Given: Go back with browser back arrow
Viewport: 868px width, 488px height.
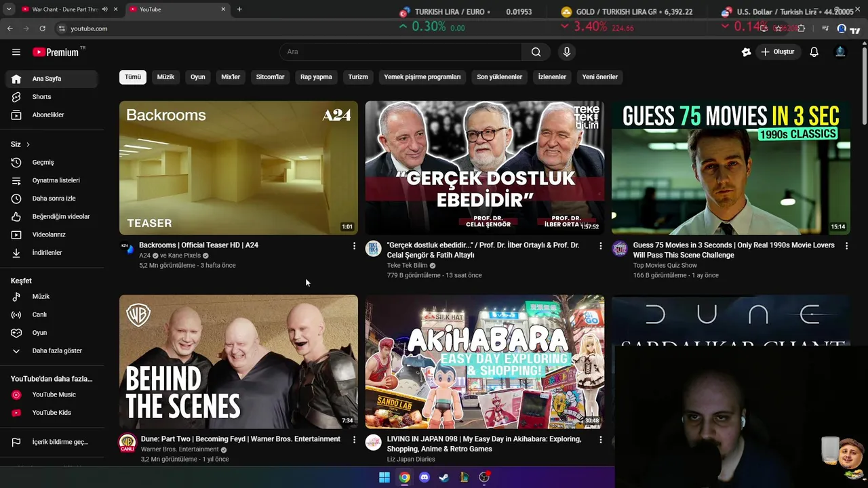Looking at the screenshot, I should point(9,28).
